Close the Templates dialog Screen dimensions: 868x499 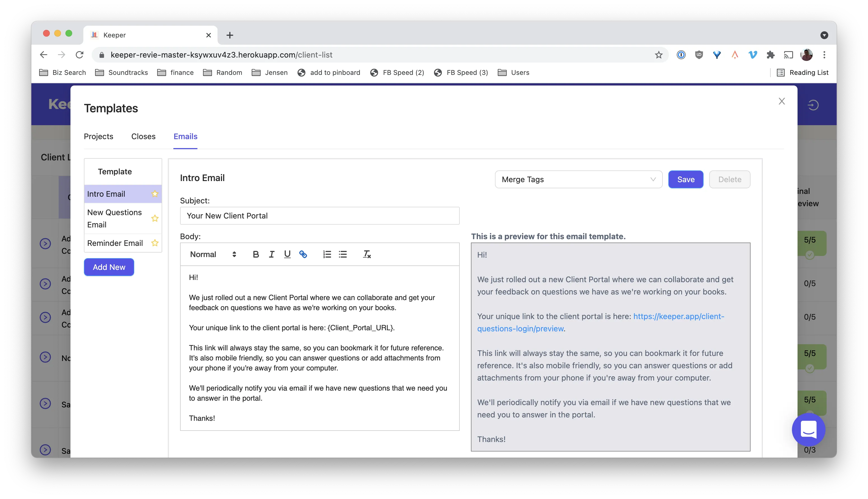click(782, 101)
